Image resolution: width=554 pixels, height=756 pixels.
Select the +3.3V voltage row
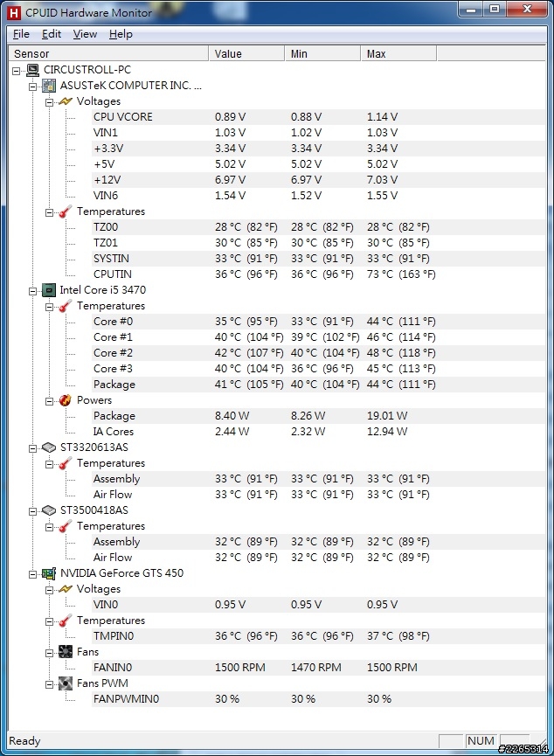(x=319, y=148)
